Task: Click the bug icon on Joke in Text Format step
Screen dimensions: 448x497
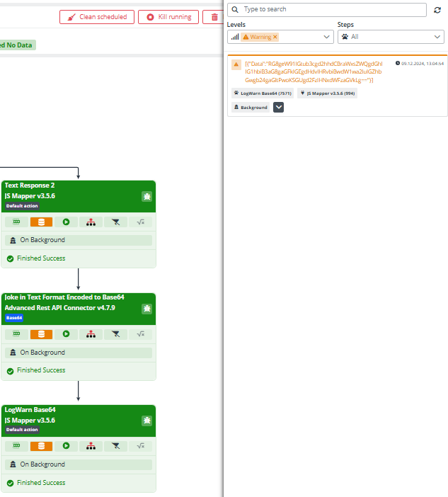Action: pyautogui.click(x=147, y=309)
